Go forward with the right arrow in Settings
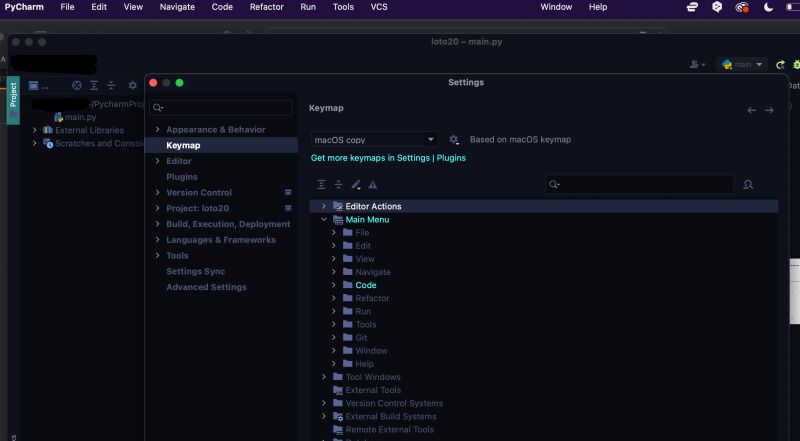Screen dimensions: 800x441 [769, 110]
